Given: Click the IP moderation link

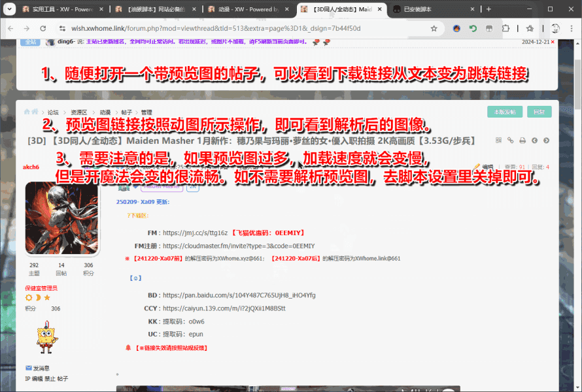Looking at the screenshot, I should click(x=27, y=379).
